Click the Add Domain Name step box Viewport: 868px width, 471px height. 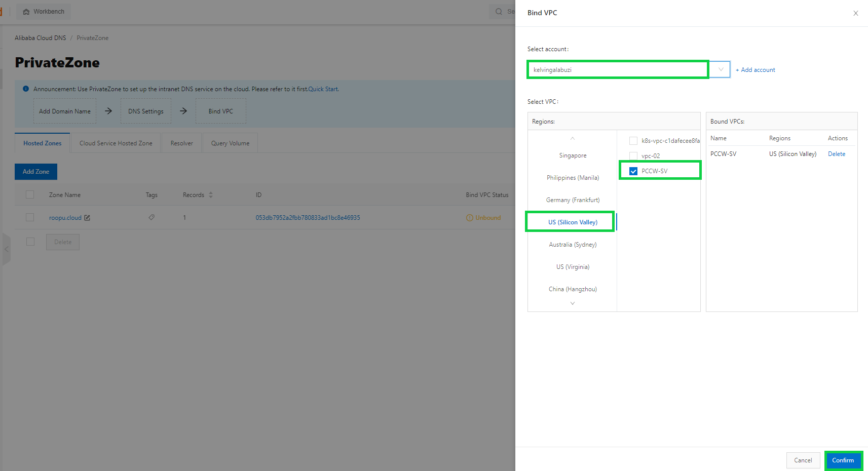tap(65, 111)
